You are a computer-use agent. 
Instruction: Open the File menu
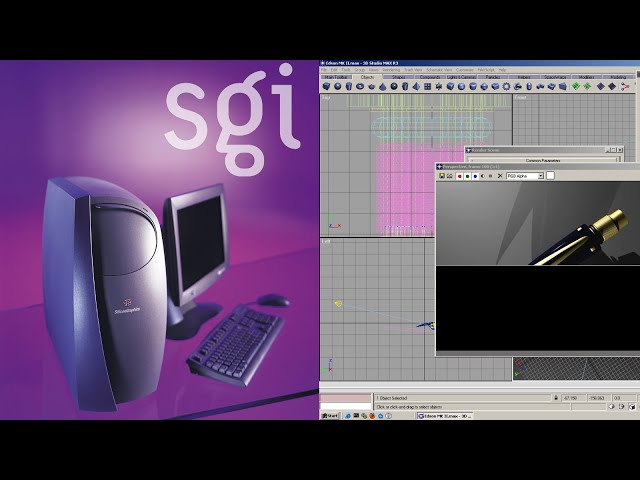click(324, 70)
